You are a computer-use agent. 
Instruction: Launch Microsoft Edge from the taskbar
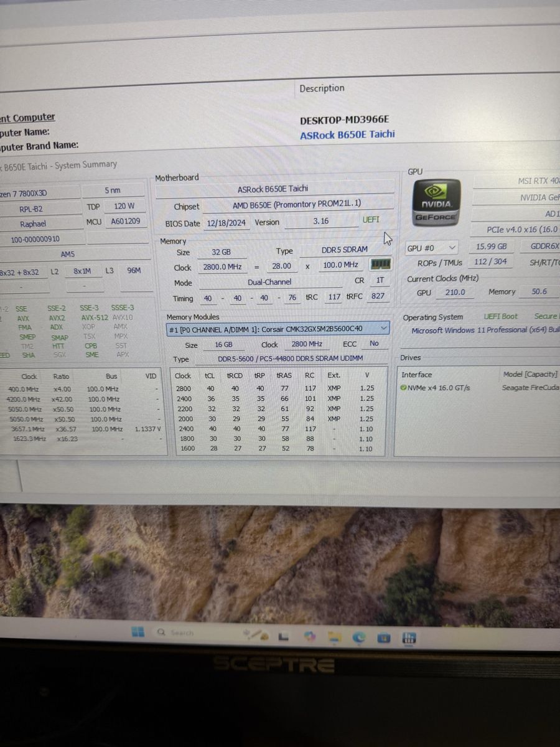click(359, 637)
